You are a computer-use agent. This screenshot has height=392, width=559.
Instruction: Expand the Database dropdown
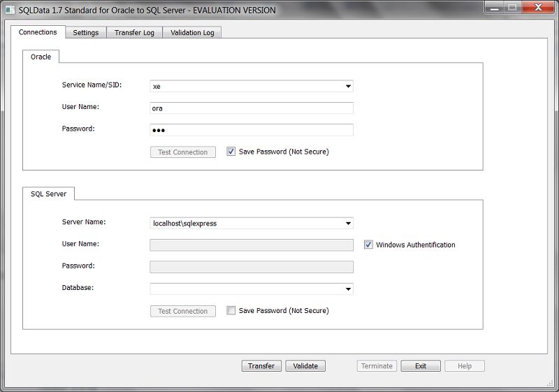[x=348, y=289]
